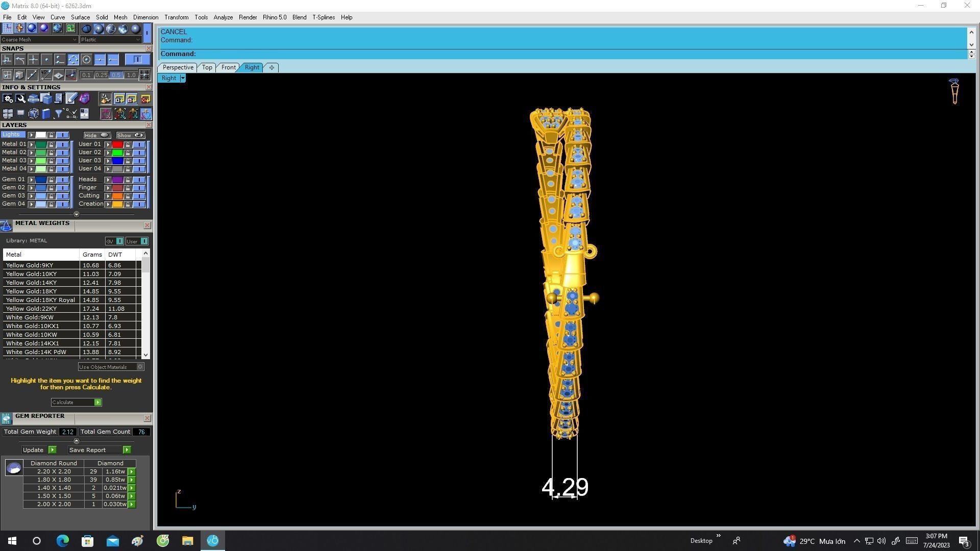The width and height of the screenshot is (980, 551).
Task: Toggle visibility switch for Metal 02 layer
Action: (x=63, y=153)
